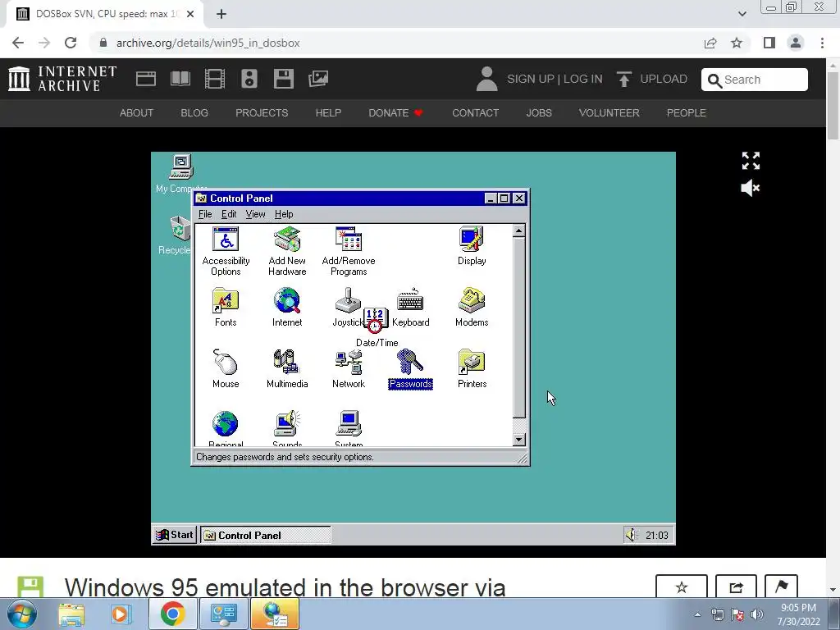The width and height of the screenshot is (840, 630).
Task: Favorite this item with star button
Action: pyautogui.click(x=682, y=587)
